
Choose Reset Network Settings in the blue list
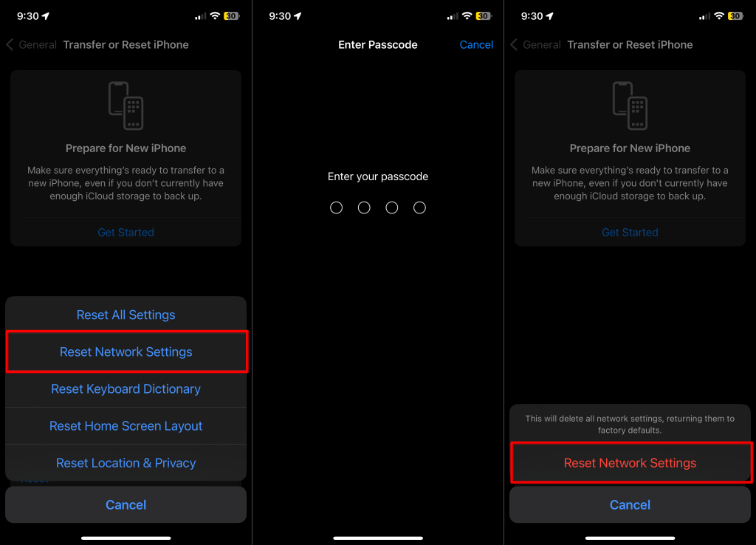(126, 352)
